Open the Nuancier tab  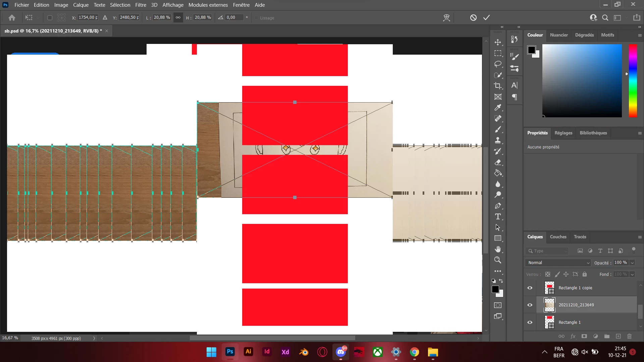[x=559, y=35]
